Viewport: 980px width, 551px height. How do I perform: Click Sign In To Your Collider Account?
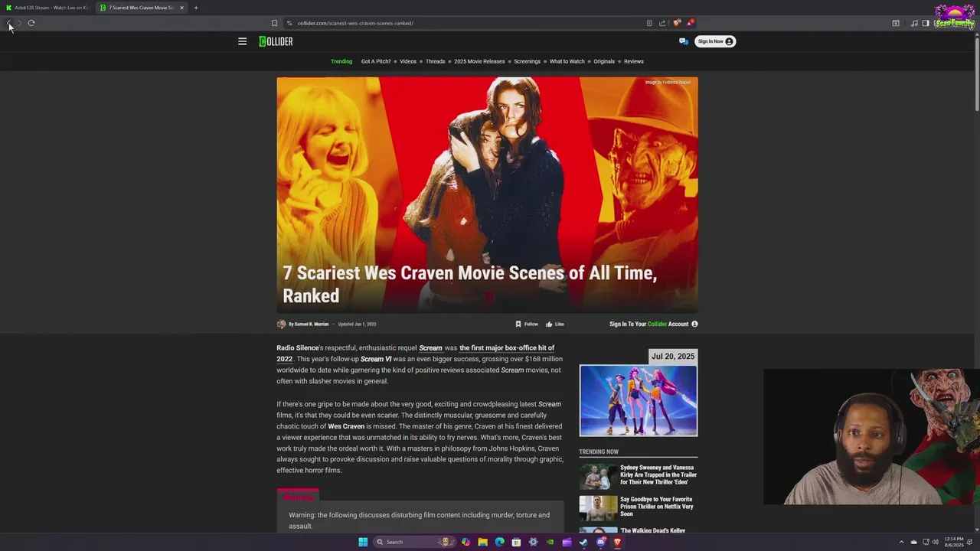(x=653, y=324)
